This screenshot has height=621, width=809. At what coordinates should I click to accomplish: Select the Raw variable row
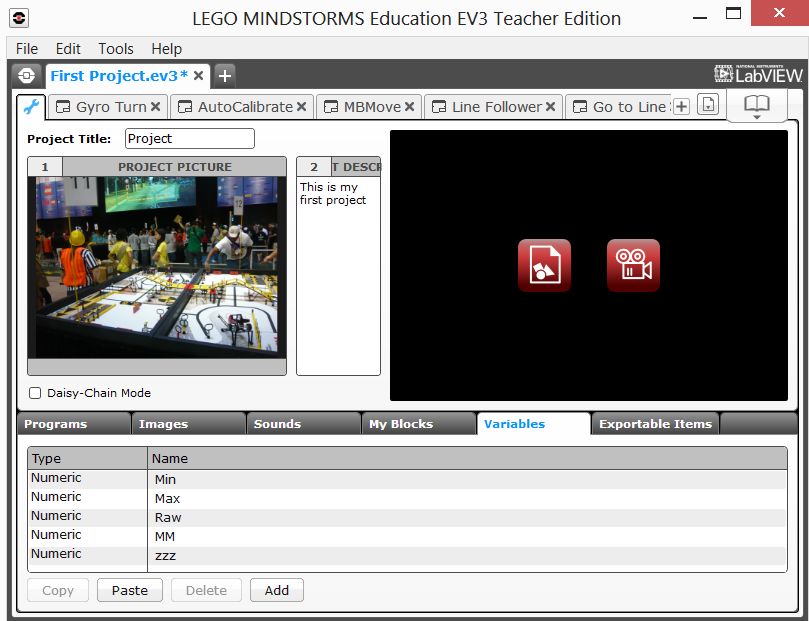pyautogui.click(x=408, y=517)
